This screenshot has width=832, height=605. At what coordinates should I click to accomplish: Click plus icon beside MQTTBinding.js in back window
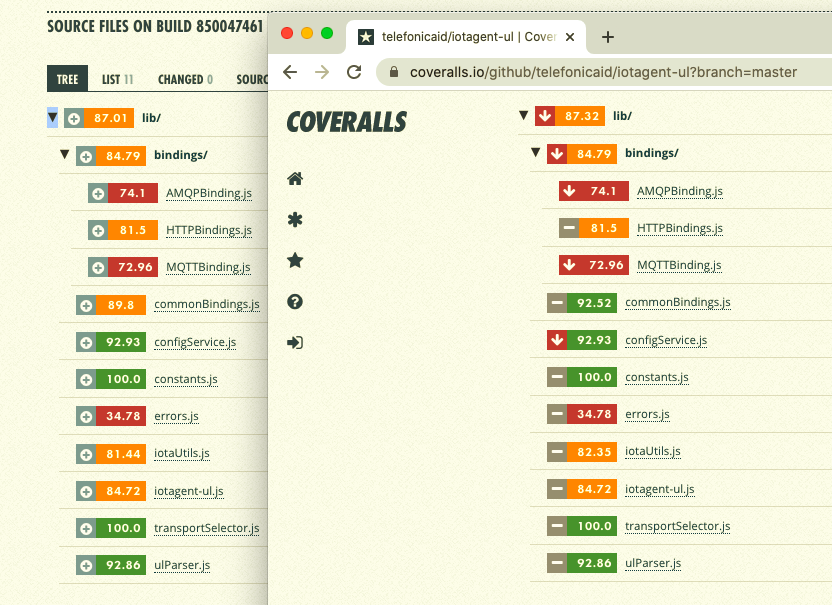98,267
